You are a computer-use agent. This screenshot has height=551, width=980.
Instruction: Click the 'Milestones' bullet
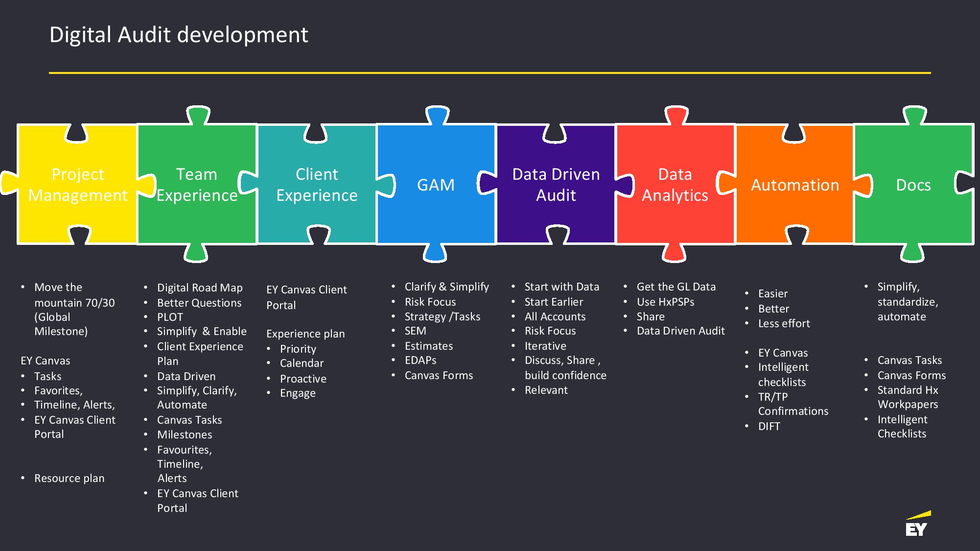pyautogui.click(x=185, y=434)
